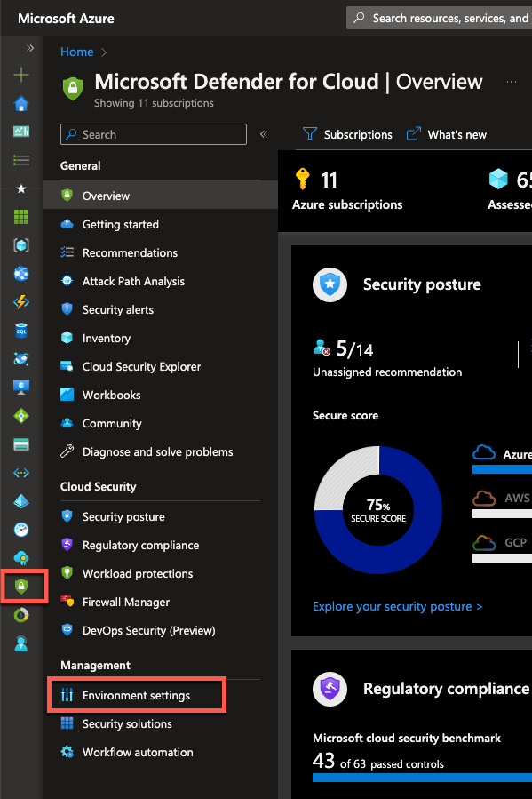Open Virtual networks icon in sidebar
This screenshot has width=532, height=799.
click(21, 473)
